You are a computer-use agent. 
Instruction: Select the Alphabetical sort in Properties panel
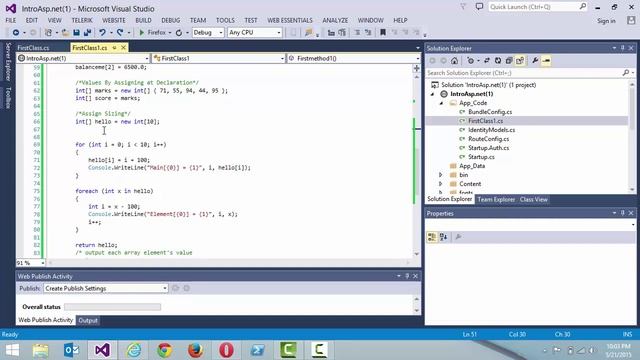tap(444, 237)
